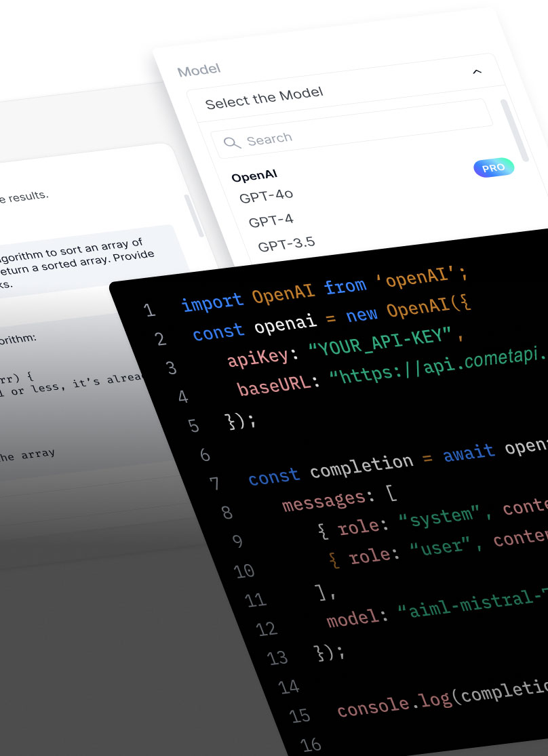Click line number 6 in code editor

pyautogui.click(x=205, y=454)
